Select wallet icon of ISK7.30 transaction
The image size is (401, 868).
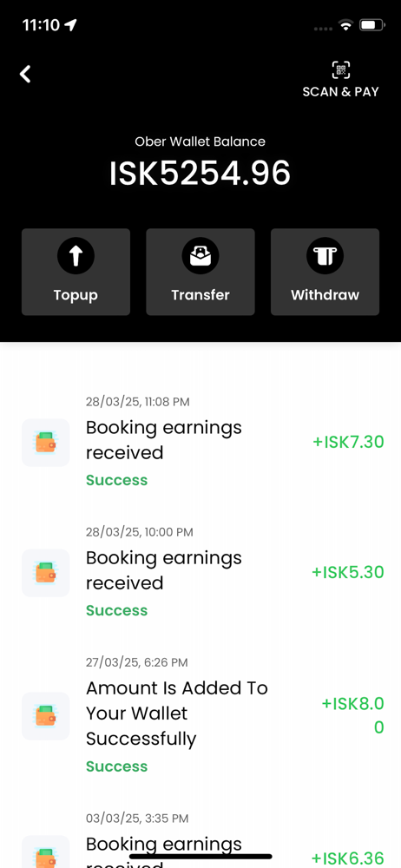45,443
